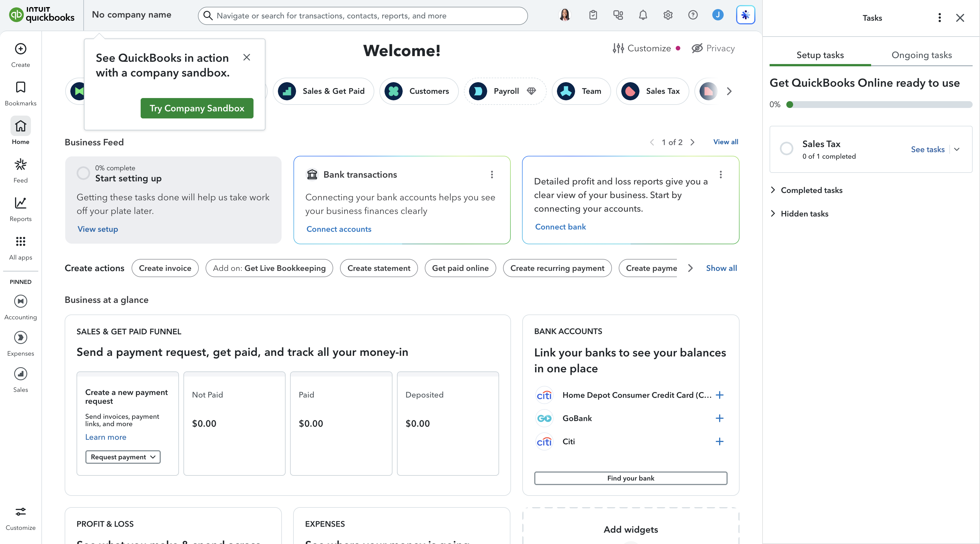Click Get paid online action
This screenshot has height=544, width=980.
click(460, 268)
